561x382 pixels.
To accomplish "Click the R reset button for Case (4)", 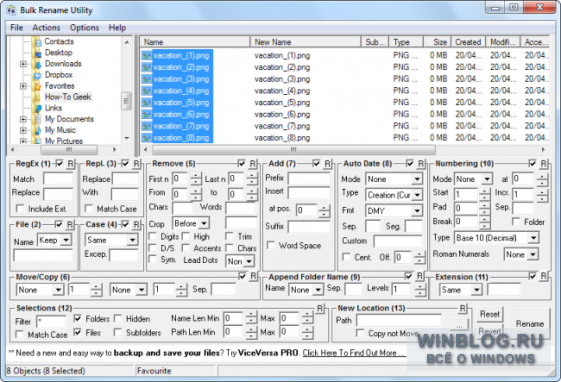I will (x=136, y=225).
